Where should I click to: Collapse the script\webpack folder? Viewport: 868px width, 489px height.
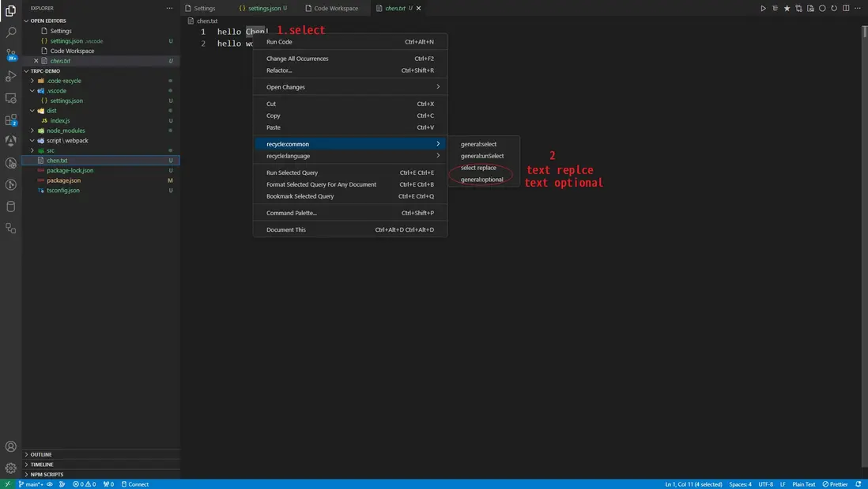click(x=32, y=141)
